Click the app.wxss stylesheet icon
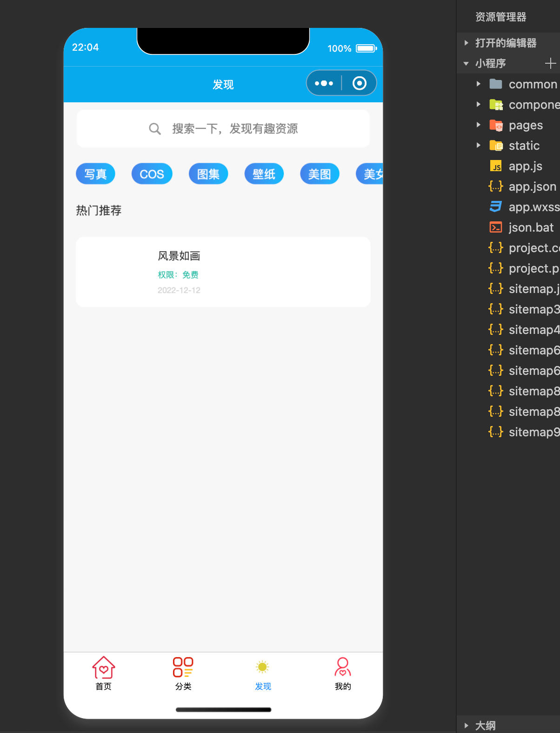Image resolution: width=560 pixels, height=733 pixels. [496, 207]
